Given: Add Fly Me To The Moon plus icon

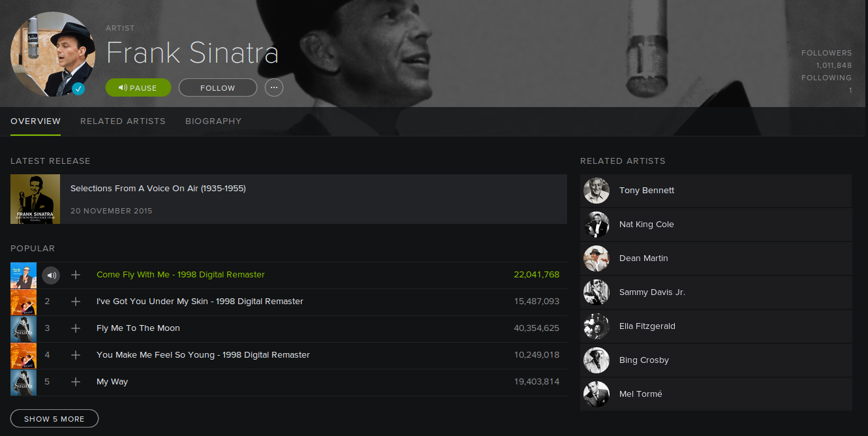Looking at the screenshot, I should (76, 328).
